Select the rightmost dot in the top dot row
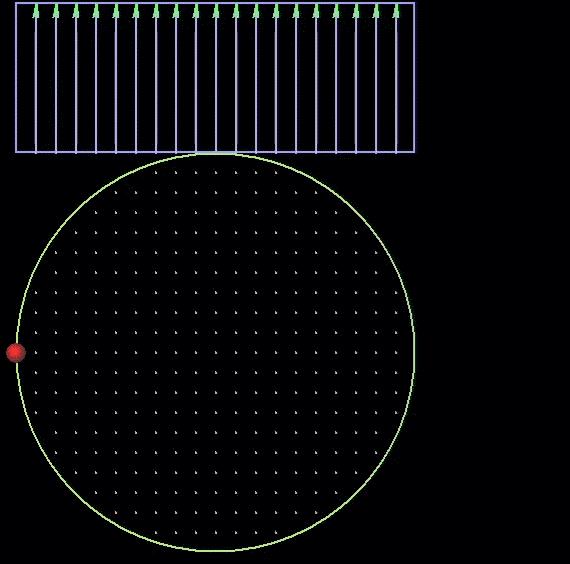This screenshot has height=564, width=570. tap(276, 172)
